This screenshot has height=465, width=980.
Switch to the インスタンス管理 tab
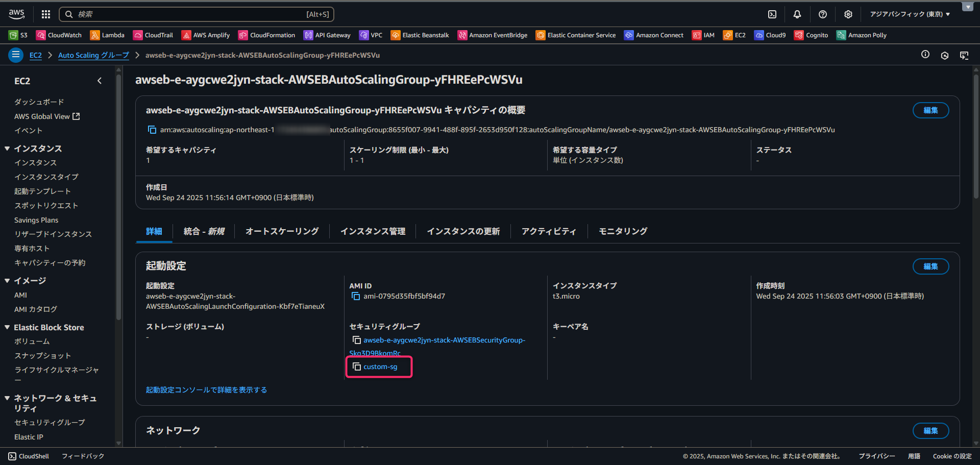[x=373, y=231]
